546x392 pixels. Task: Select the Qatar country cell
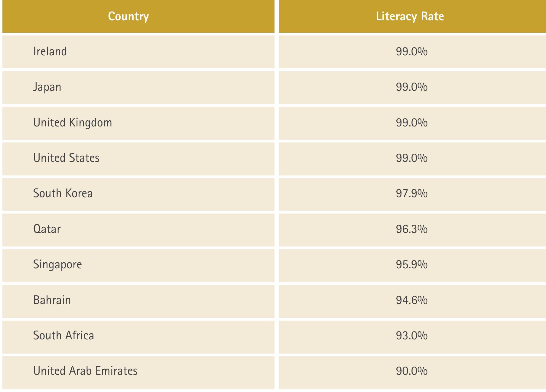(x=138, y=230)
